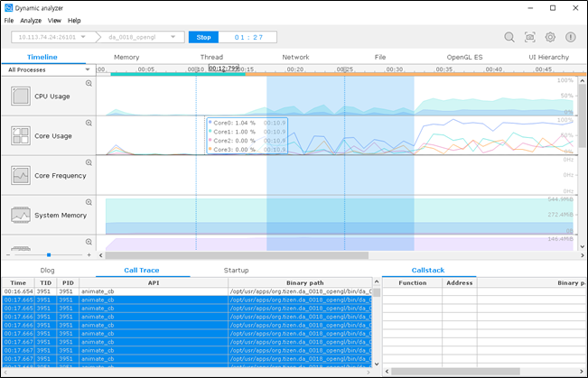Image resolution: width=588 pixels, height=378 pixels.
Task: Switch to the OpenGL ES tab
Action: (x=462, y=57)
